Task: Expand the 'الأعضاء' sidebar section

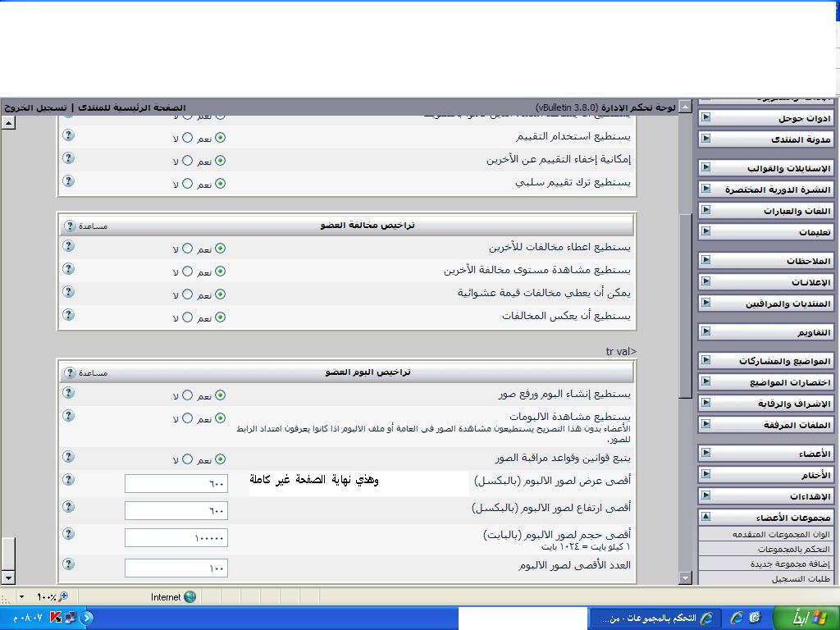Action: (x=705, y=454)
